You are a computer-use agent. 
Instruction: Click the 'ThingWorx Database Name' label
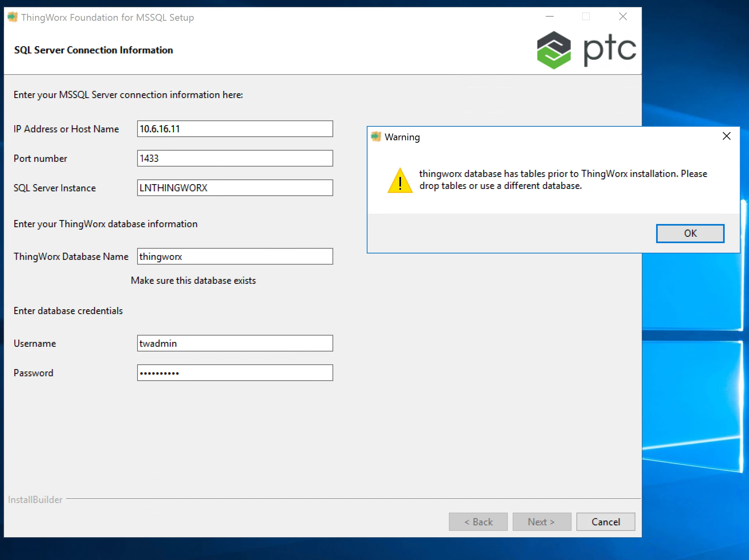(x=71, y=256)
